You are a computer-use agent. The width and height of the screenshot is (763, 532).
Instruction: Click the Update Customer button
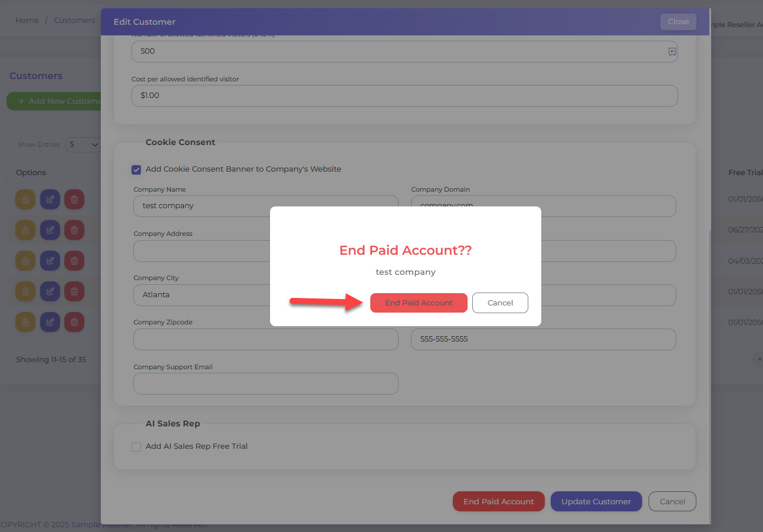point(596,501)
